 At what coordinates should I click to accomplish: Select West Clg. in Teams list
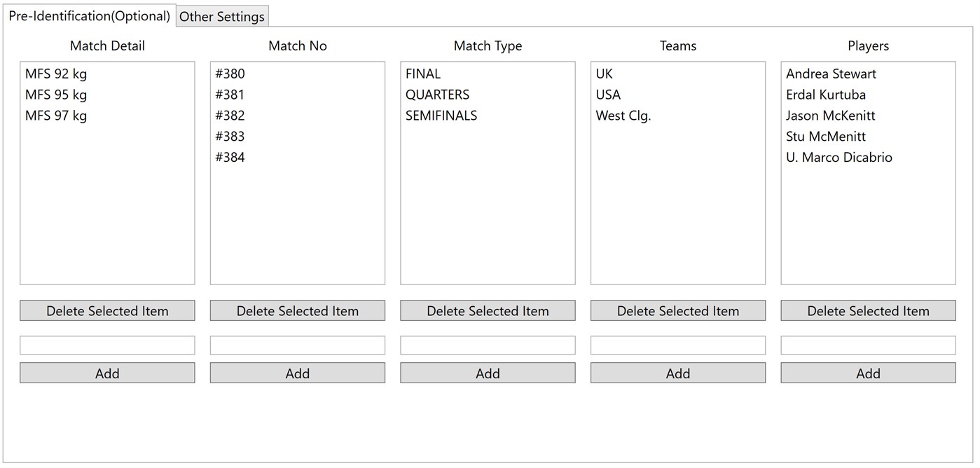click(x=623, y=115)
